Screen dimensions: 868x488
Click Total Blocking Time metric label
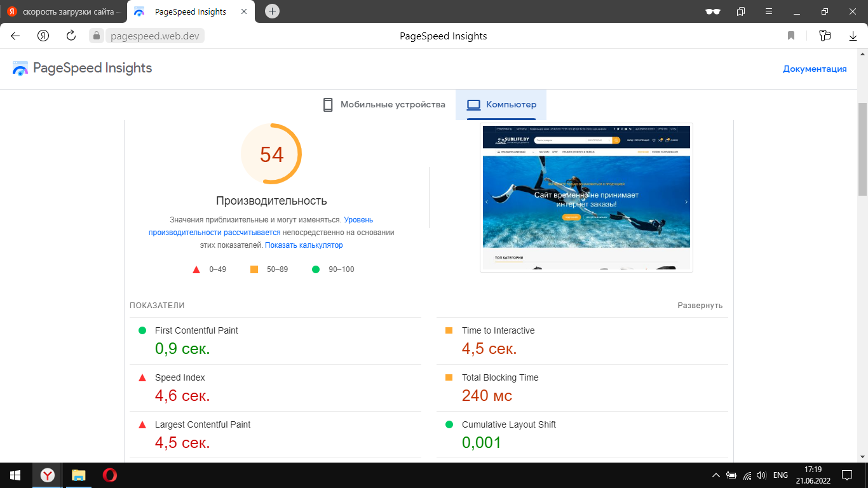point(500,377)
